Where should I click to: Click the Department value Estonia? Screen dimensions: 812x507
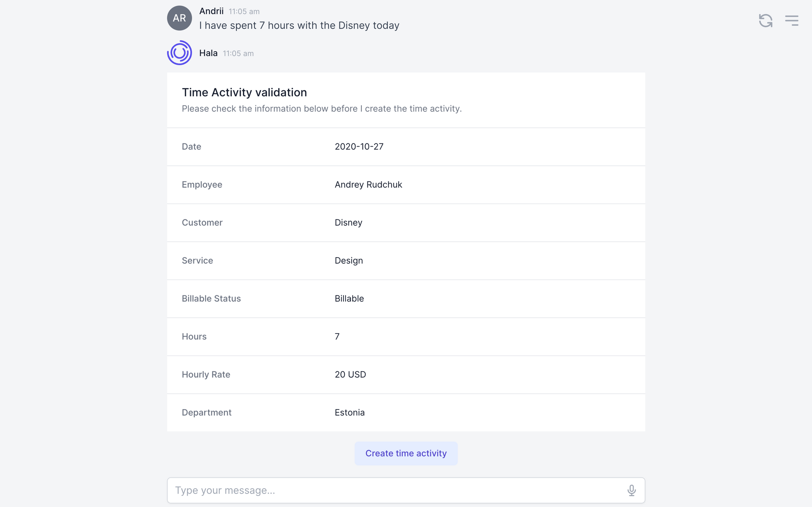coord(350,412)
